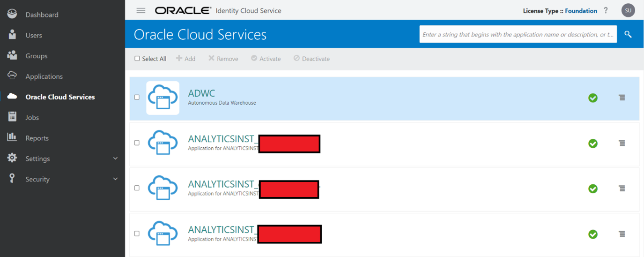
Task: Tick the Select All checkbox
Action: tap(137, 59)
